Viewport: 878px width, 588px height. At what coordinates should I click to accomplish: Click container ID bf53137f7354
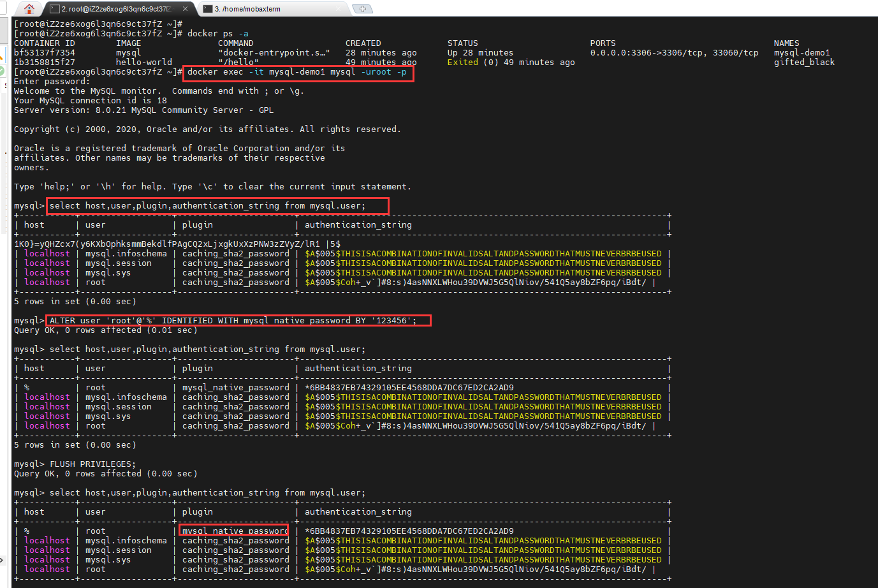(45, 53)
